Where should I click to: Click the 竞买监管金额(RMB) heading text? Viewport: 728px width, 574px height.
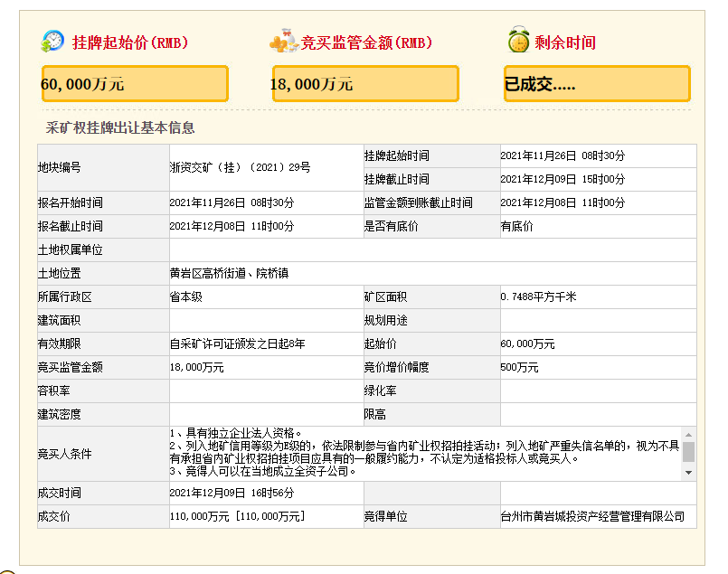[366, 42]
